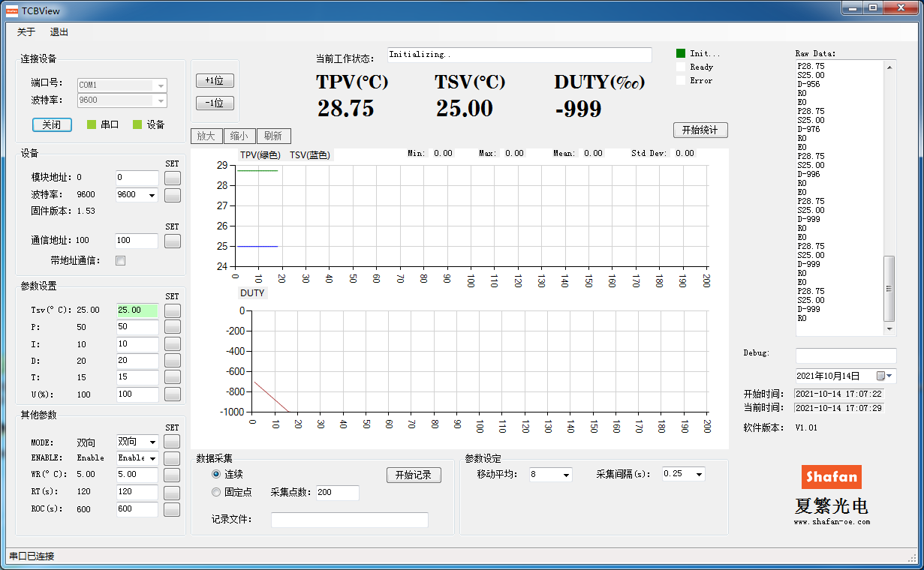Click the SET button next to Tsv
This screenshot has height=570, width=924.
pyautogui.click(x=173, y=310)
